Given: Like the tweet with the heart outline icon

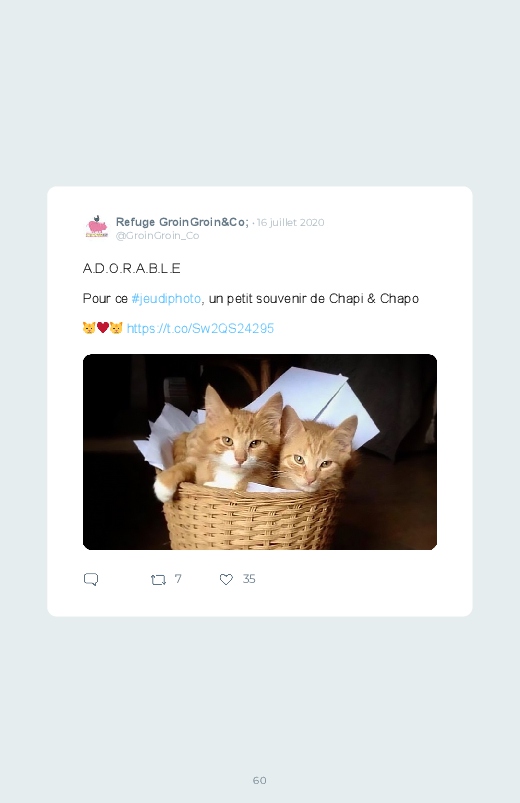Looking at the screenshot, I should pos(226,579).
